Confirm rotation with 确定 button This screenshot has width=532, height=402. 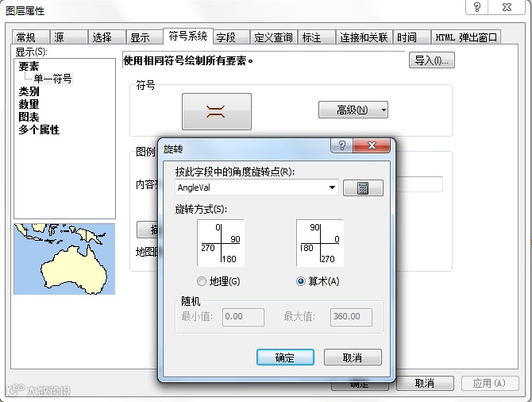coord(285,358)
